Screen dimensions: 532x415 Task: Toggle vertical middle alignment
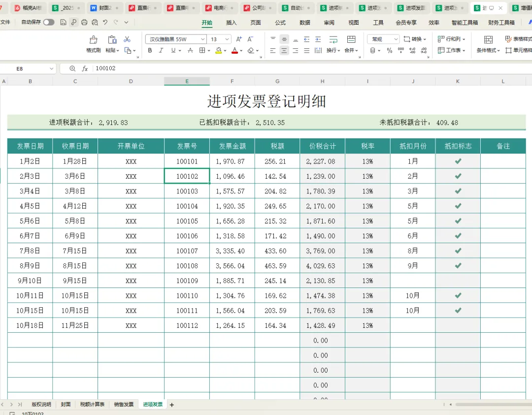click(284, 39)
